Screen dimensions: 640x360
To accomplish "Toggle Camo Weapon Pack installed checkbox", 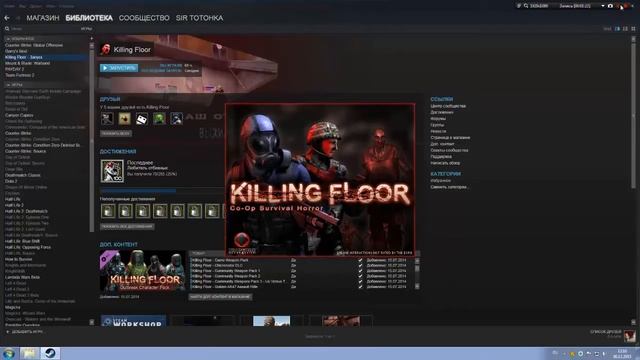I will [360, 260].
